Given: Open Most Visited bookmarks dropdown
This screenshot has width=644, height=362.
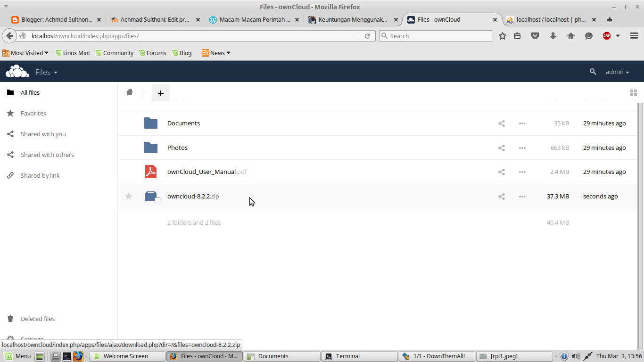Looking at the screenshot, I should coord(25,53).
